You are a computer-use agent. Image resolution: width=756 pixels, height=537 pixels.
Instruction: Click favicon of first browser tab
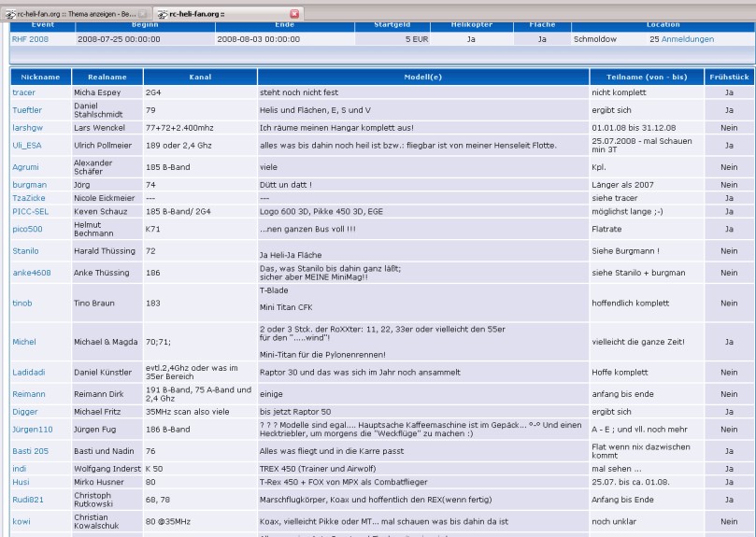pyautogui.click(x=10, y=14)
